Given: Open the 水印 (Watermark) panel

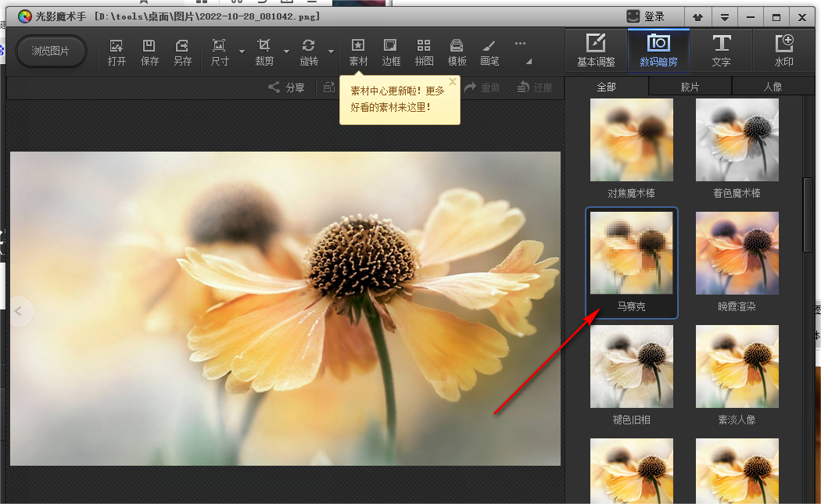Looking at the screenshot, I should pos(783,49).
